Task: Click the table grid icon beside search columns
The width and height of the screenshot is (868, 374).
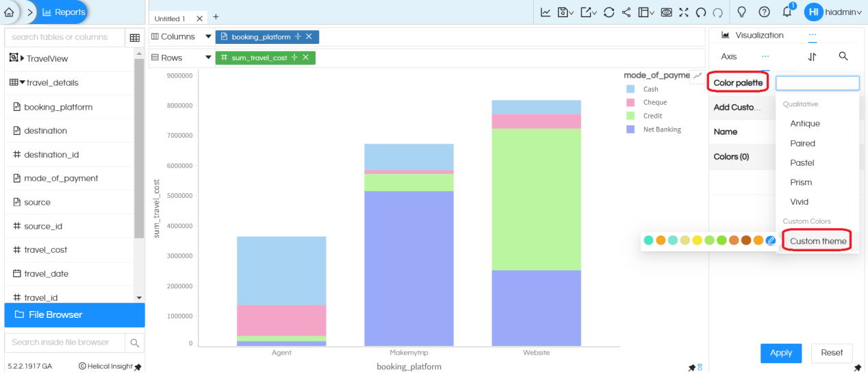Action: (135, 38)
